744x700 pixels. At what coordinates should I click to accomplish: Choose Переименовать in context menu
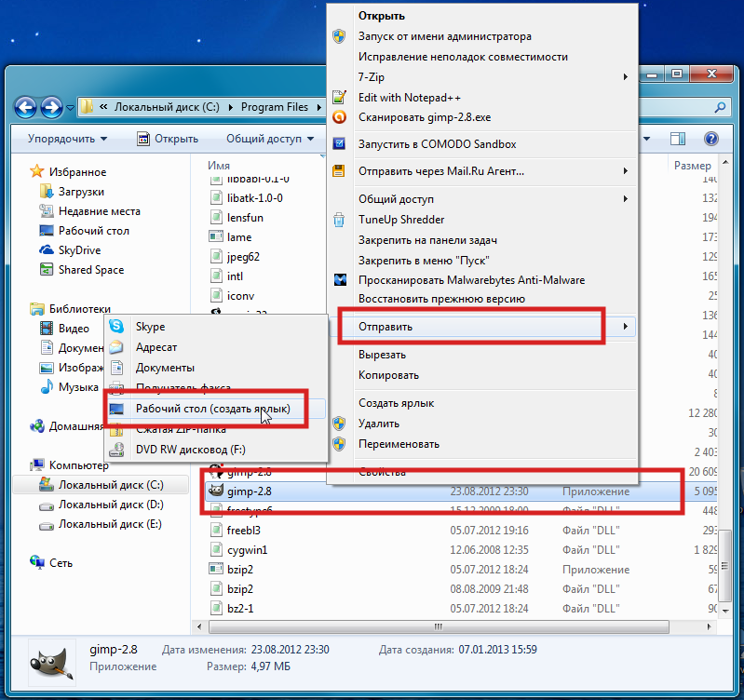(483, 444)
